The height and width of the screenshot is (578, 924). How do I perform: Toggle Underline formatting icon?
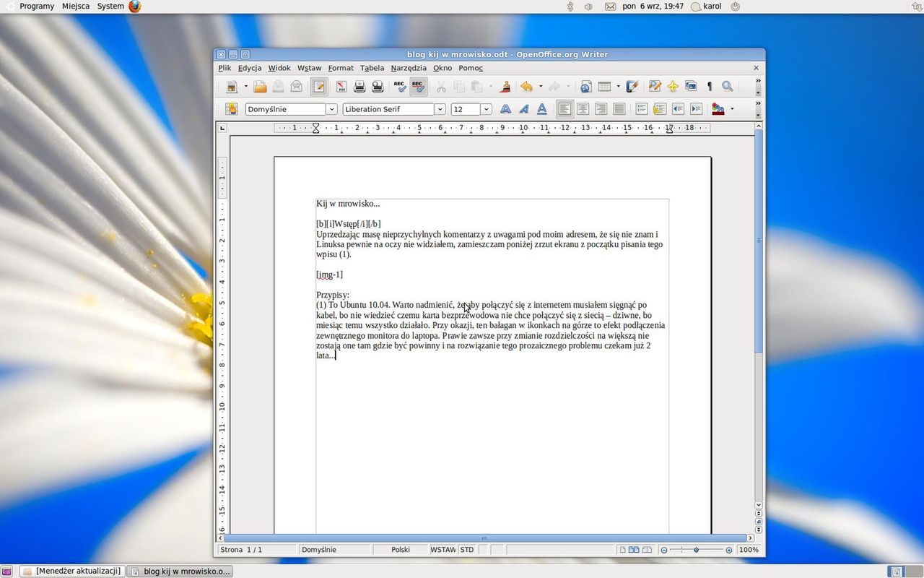[x=541, y=109]
